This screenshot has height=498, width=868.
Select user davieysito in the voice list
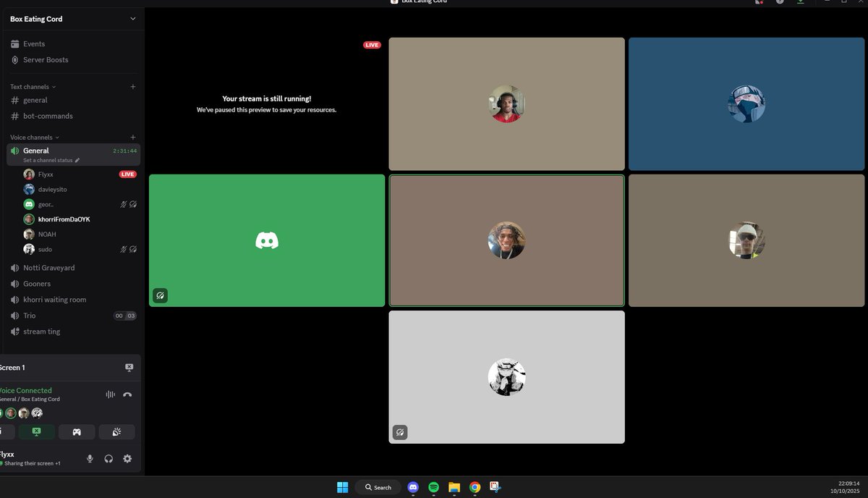tap(80, 190)
